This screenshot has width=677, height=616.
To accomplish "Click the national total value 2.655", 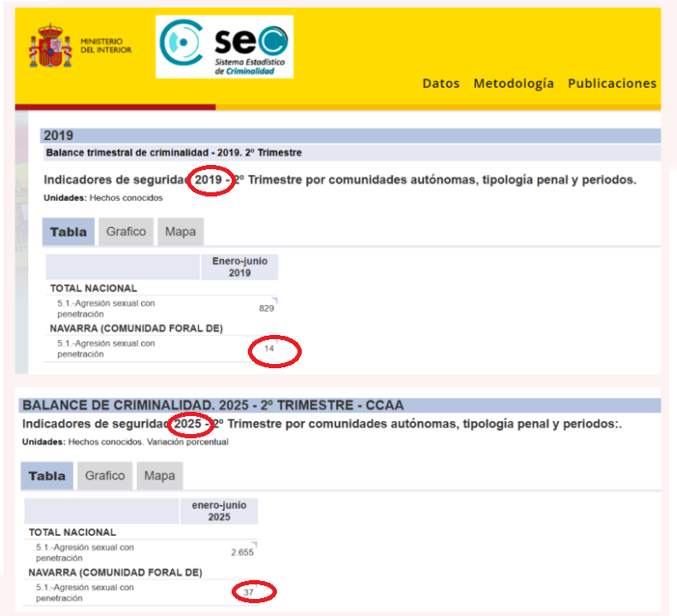I will point(242,553).
